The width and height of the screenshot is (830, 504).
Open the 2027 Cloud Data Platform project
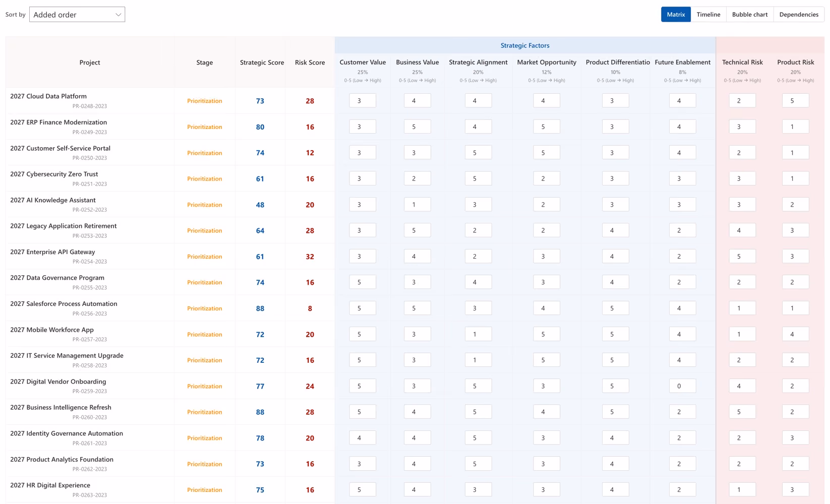click(x=48, y=96)
